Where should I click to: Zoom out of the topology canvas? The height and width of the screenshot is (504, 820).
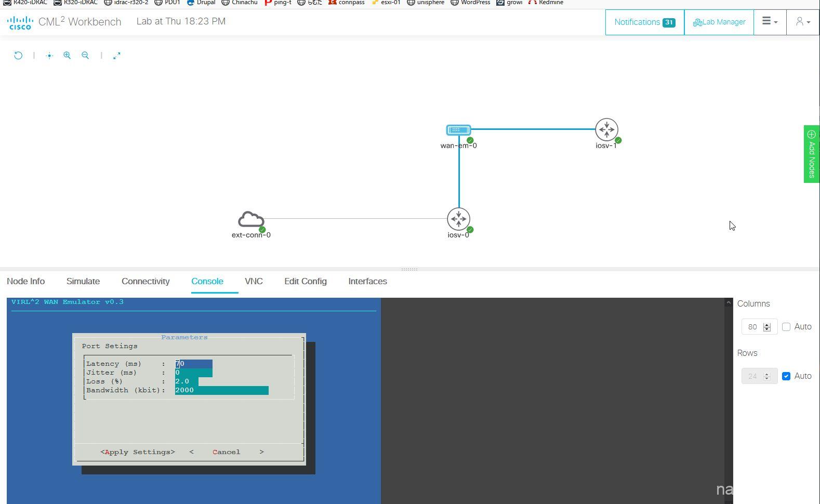click(85, 56)
